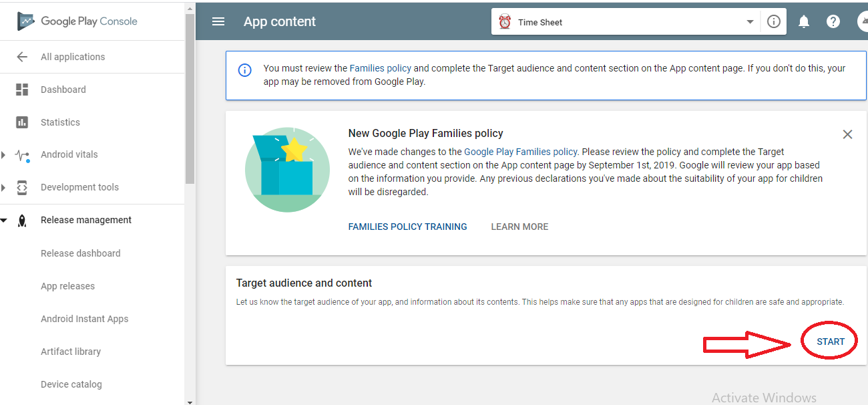Click the Time Sheet alarm clock app icon
The width and height of the screenshot is (868, 405).
(x=505, y=21)
